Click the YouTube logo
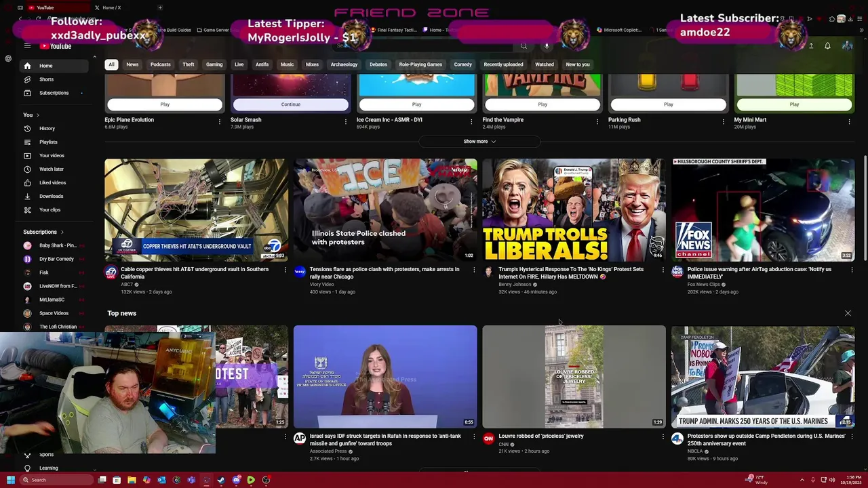 [56, 46]
